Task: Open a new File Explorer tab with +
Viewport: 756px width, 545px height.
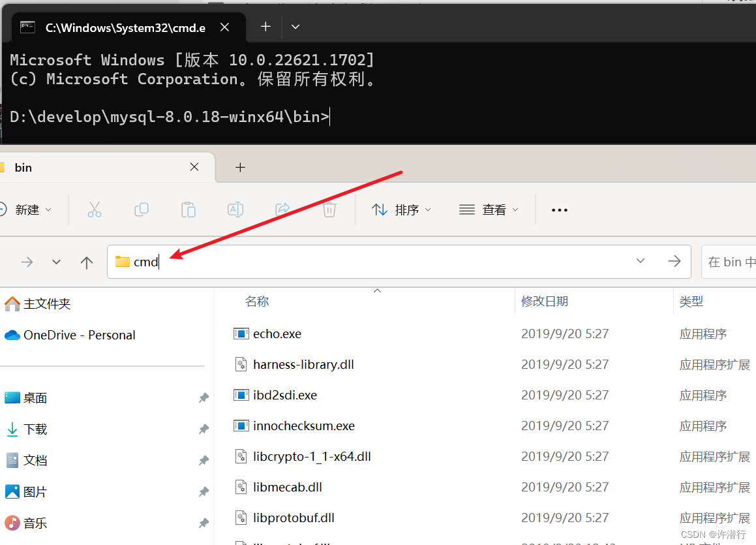Action: point(240,167)
